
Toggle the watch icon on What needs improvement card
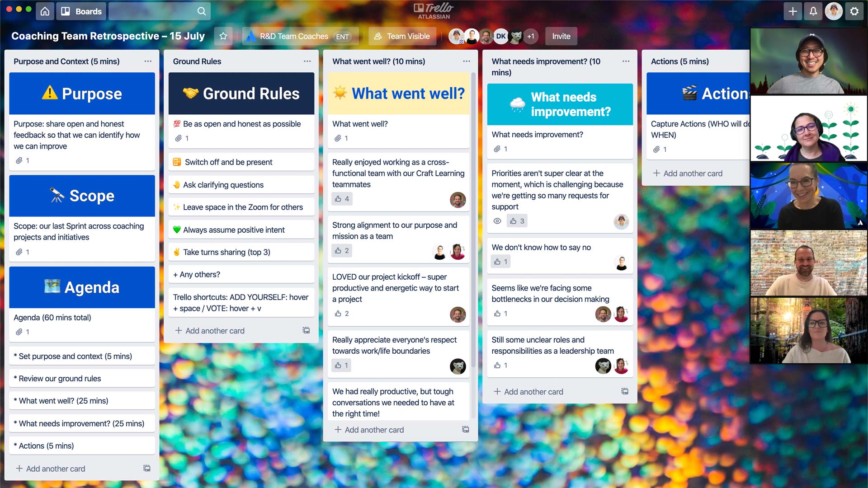497,221
